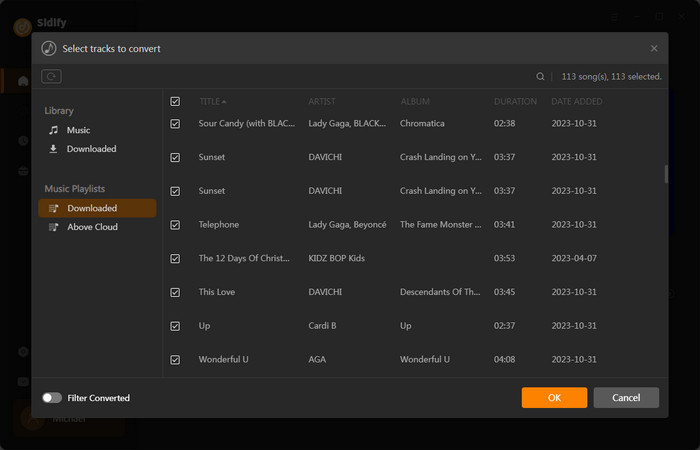700x450 pixels.
Task: Click the This Love track title
Action: coord(217,292)
